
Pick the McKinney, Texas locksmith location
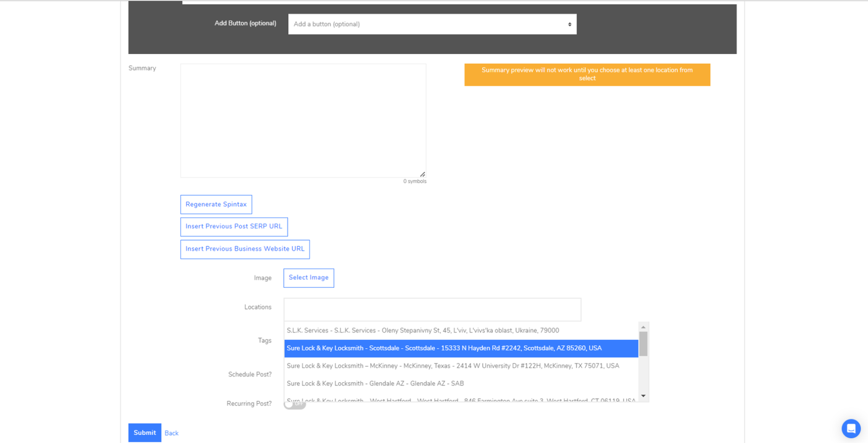(x=453, y=366)
